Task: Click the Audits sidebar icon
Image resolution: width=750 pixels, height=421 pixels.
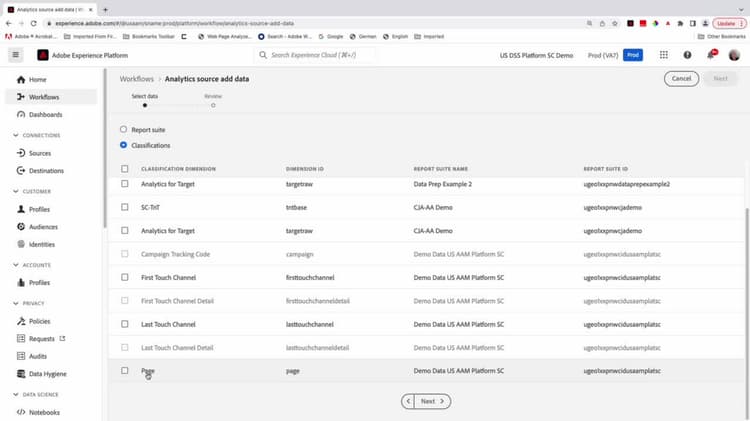Action: (21, 356)
